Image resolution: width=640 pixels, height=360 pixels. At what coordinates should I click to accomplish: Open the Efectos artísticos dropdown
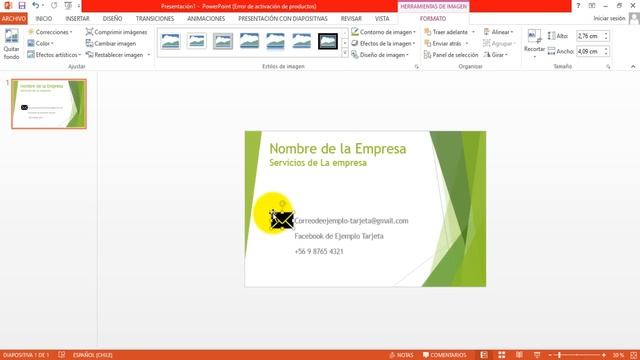54,55
